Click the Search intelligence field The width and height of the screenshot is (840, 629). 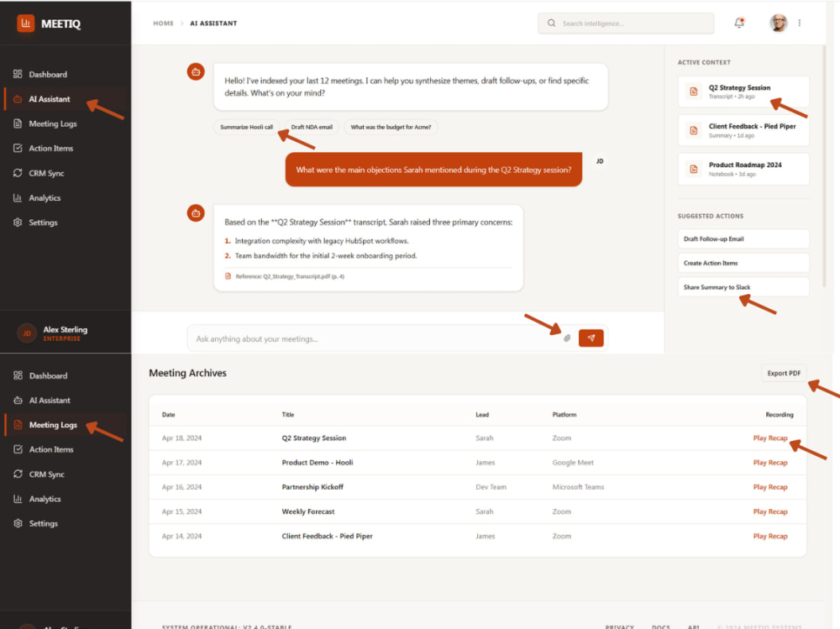(626, 23)
